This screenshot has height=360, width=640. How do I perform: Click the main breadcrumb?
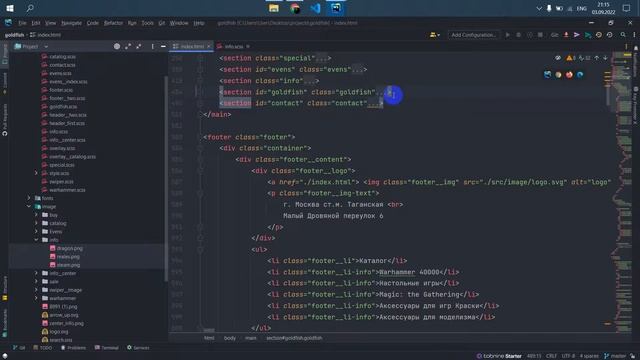[251, 338]
